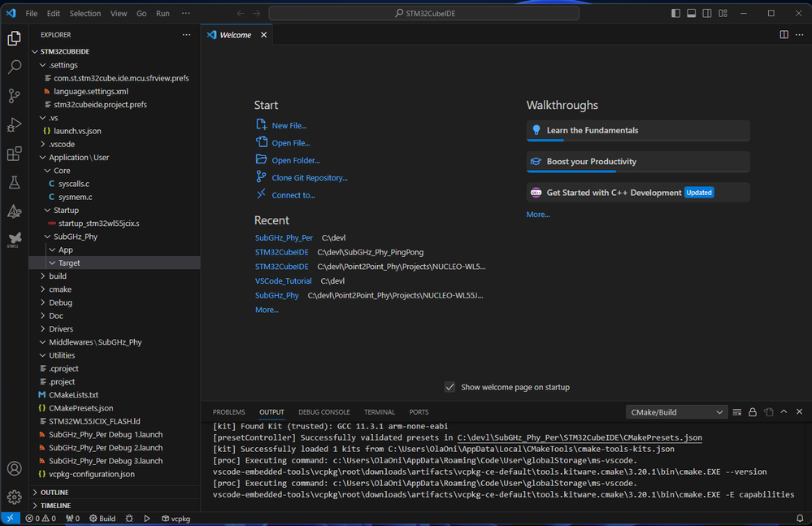812x526 pixels.
Task: Toggle primary side bar layout icon
Action: (x=675, y=14)
